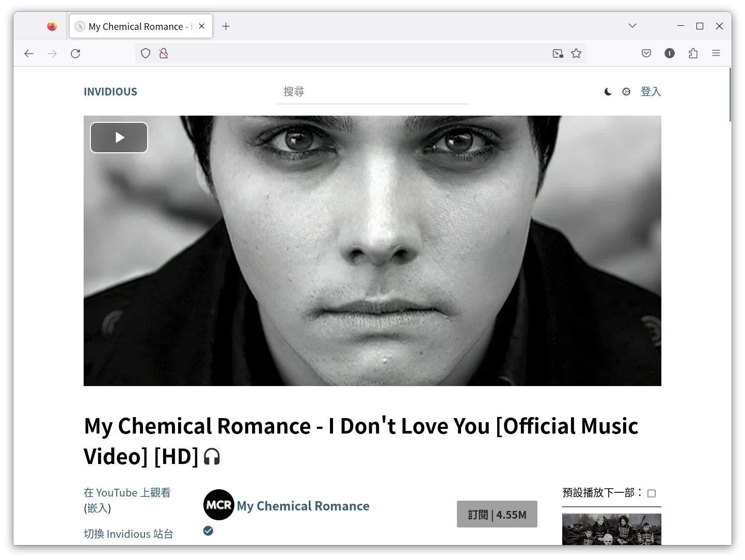Open a new tab with plus button

click(226, 26)
